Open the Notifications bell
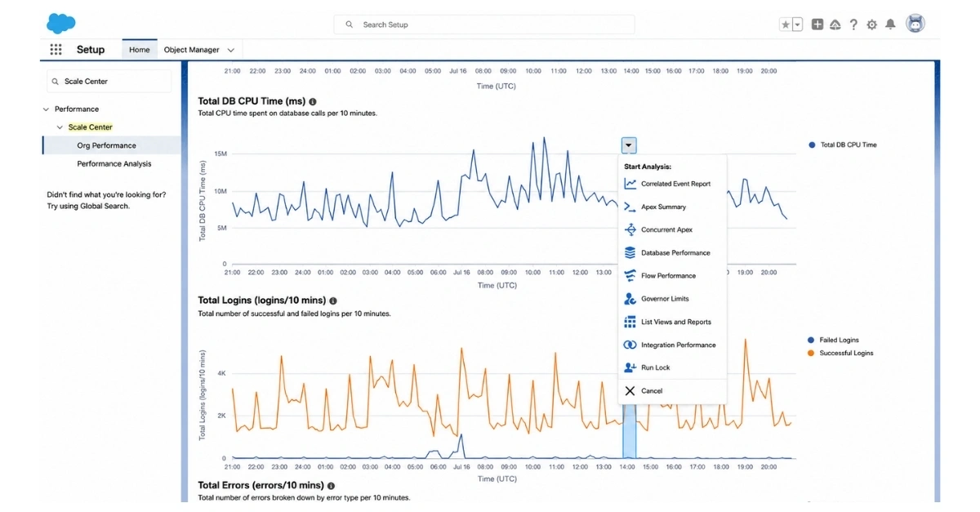Image resolution: width=980 pixels, height=512 pixels. [890, 24]
